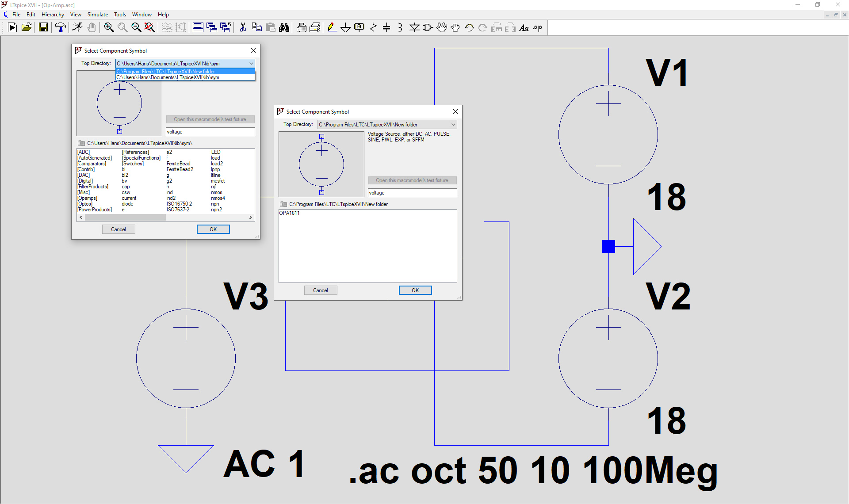Open the Component gate icon
The height and width of the screenshot is (504, 849).
pyautogui.click(x=428, y=28)
